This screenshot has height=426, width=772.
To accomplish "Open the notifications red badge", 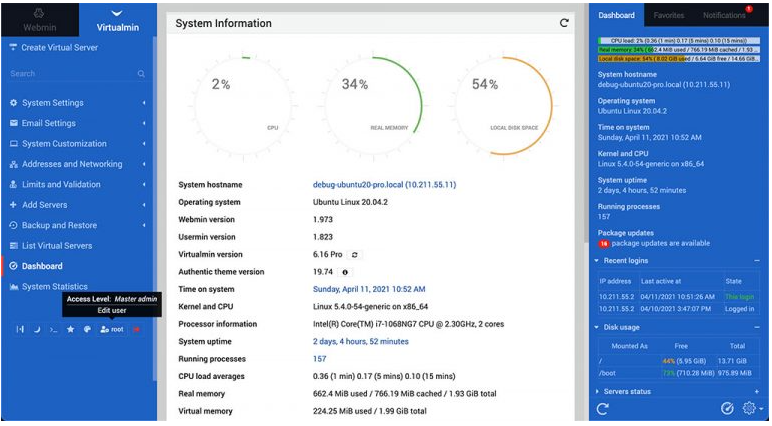I will [x=749, y=9].
